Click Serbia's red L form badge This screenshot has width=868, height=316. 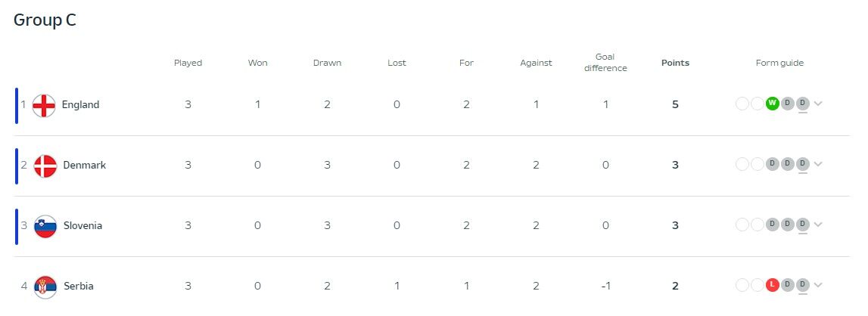pyautogui.click(x=772, y=285)
